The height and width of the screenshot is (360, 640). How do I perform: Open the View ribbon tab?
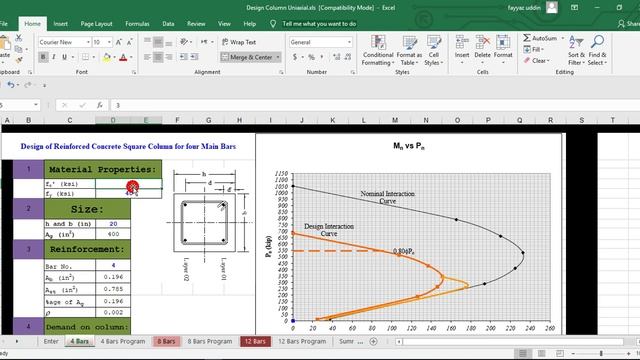tap(224, 24)
